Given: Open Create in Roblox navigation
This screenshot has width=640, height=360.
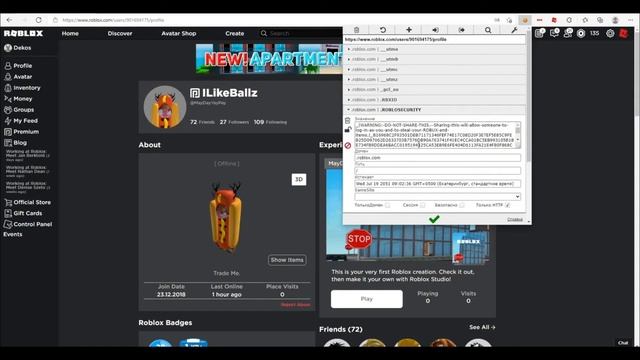Looking at the screenshot, I should pos(235,33).
